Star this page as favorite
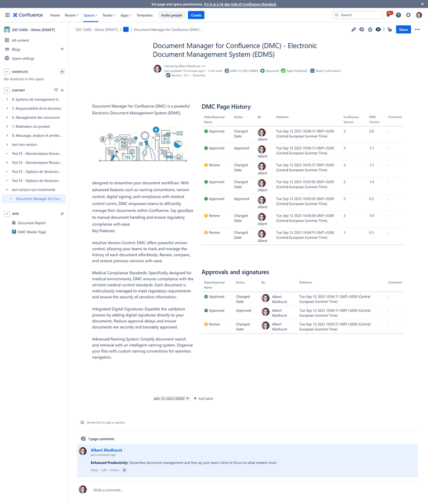 tap(370, 30)
